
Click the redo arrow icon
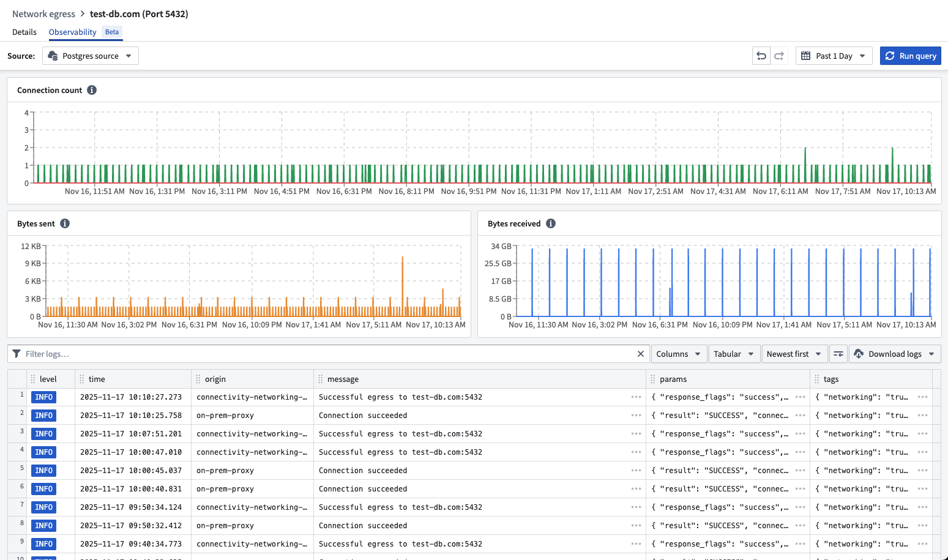[x=779, y=55]
